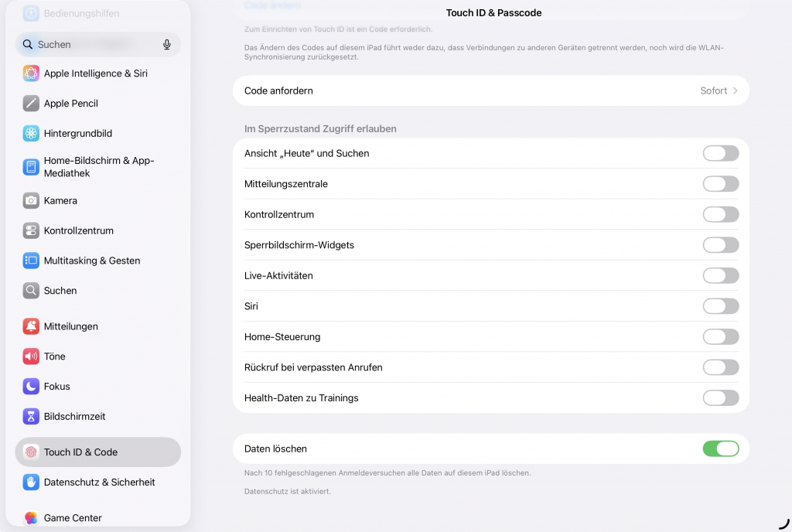Image resolution: width=792 pixels, height=532 pixels.
Task: Turn on Siri access when locked
Action: (720, 306)
